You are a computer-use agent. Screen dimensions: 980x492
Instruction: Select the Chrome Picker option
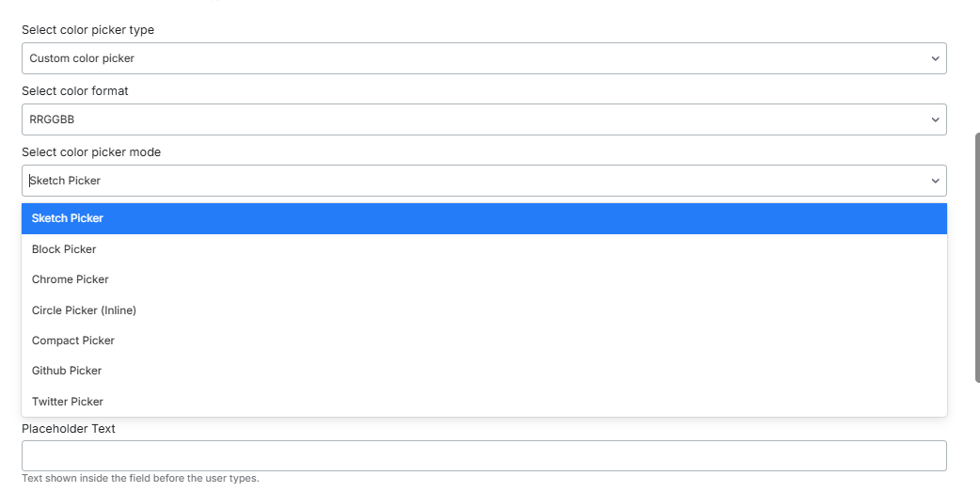(x=71, y=279)
